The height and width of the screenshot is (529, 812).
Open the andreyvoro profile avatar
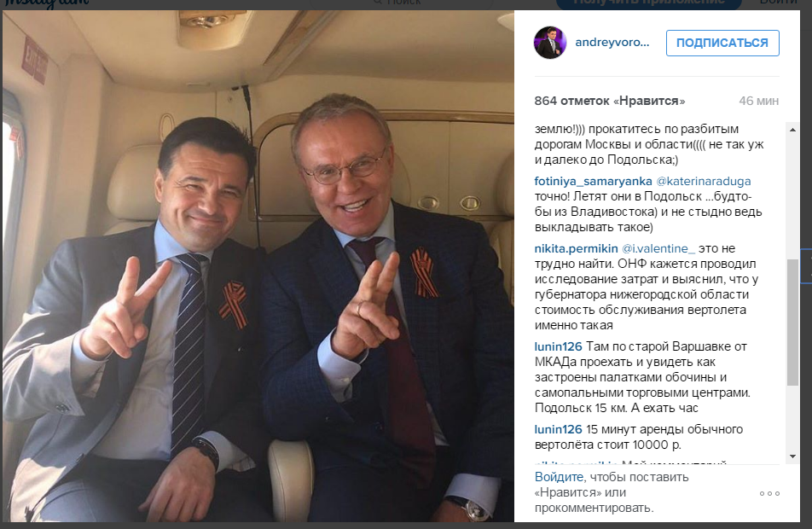pyautogui.click(x=550, y=43)
